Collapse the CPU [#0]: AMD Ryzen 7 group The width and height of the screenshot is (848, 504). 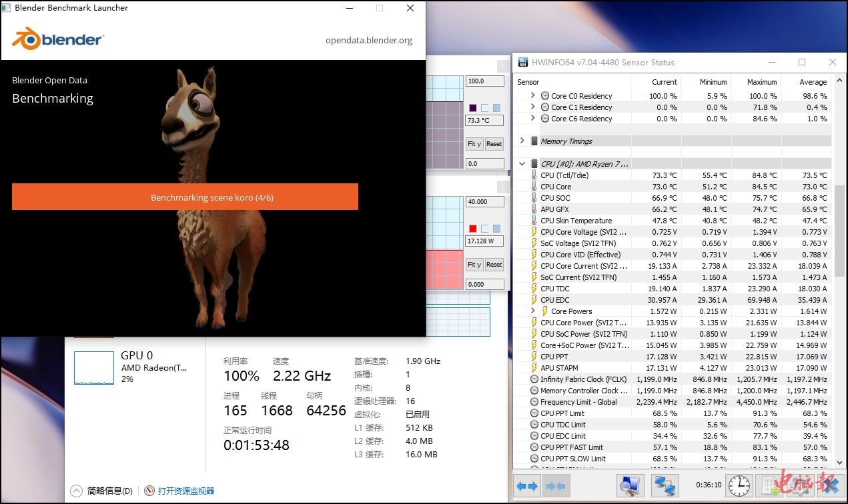coord(522,164)
